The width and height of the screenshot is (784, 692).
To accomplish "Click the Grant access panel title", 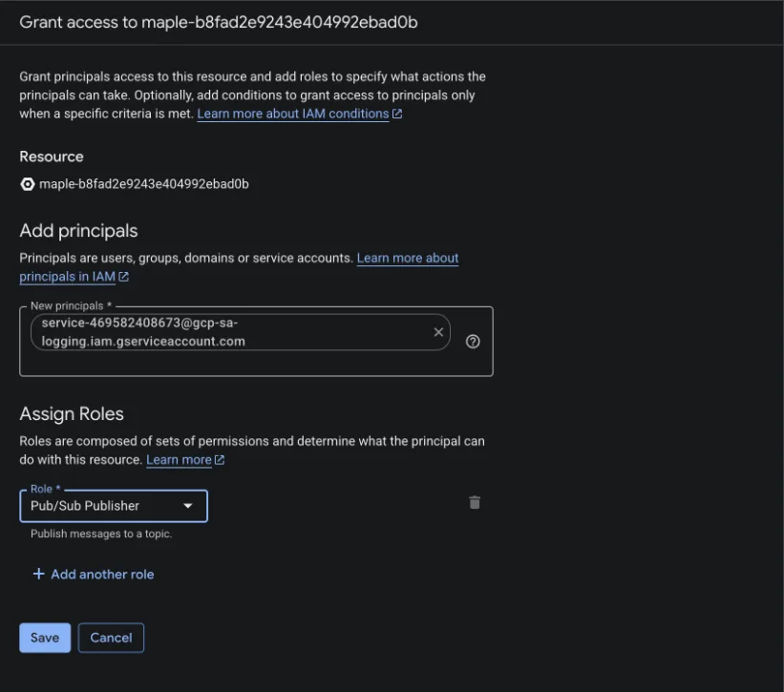I will [x=219, y=23].
